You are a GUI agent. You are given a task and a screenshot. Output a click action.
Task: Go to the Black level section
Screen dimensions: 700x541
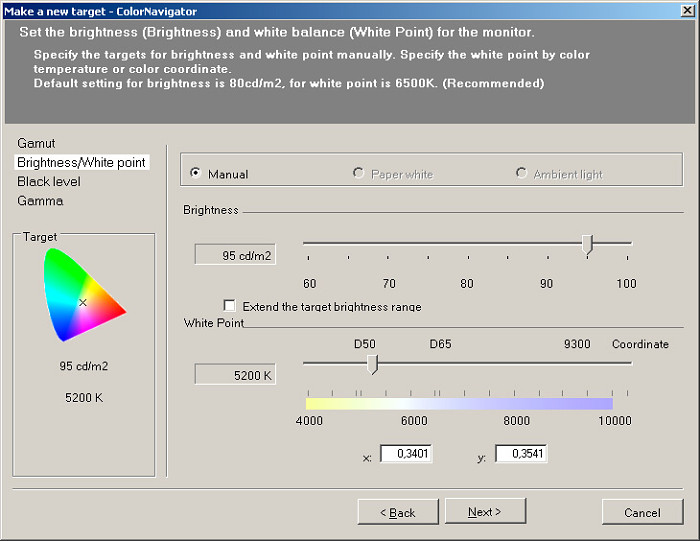(49, 181)
